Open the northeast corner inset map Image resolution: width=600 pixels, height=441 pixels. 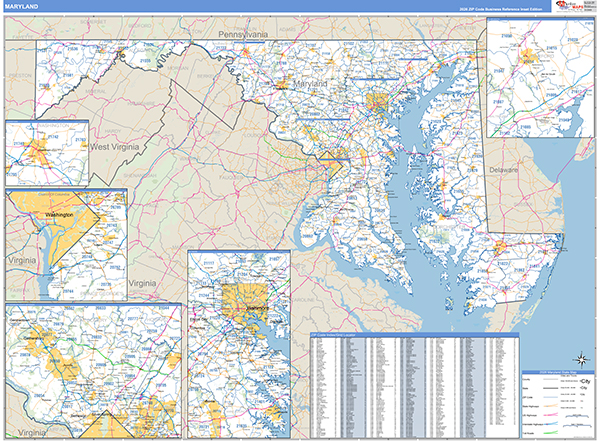pyautogui.click(x=540, y=77)
